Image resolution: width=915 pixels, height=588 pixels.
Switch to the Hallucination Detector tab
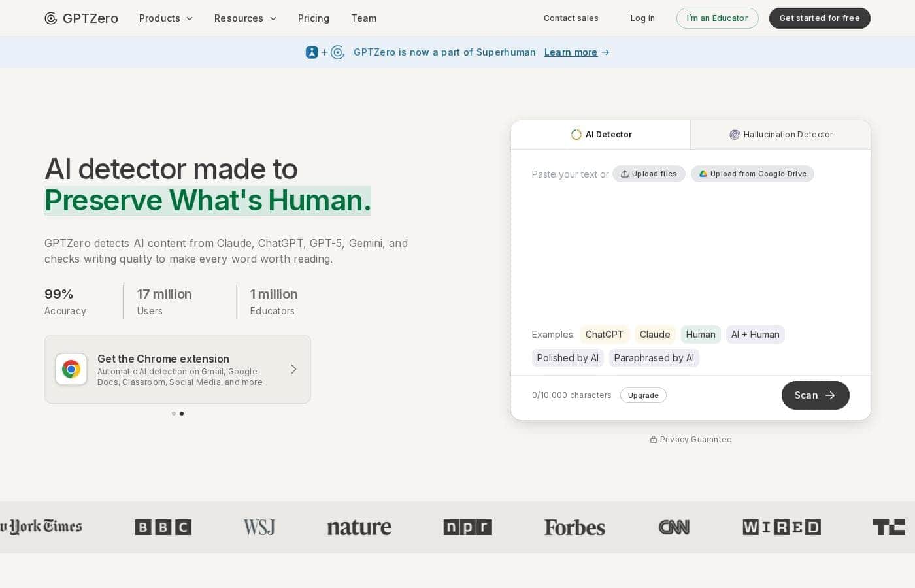point(780,135)
